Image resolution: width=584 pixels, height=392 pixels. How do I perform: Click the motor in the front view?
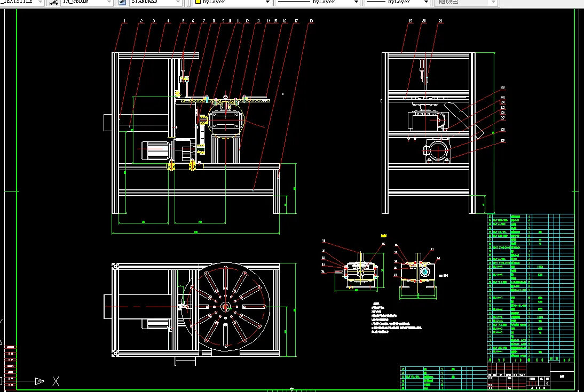156,150
